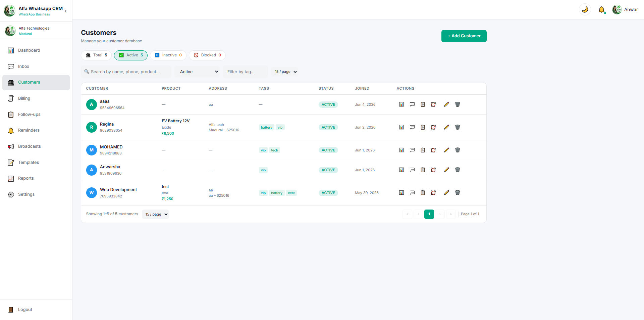Viewport: 644px width, 320px height.
Task: Message MOHAMED via chat icon
Action: [412, 150]
